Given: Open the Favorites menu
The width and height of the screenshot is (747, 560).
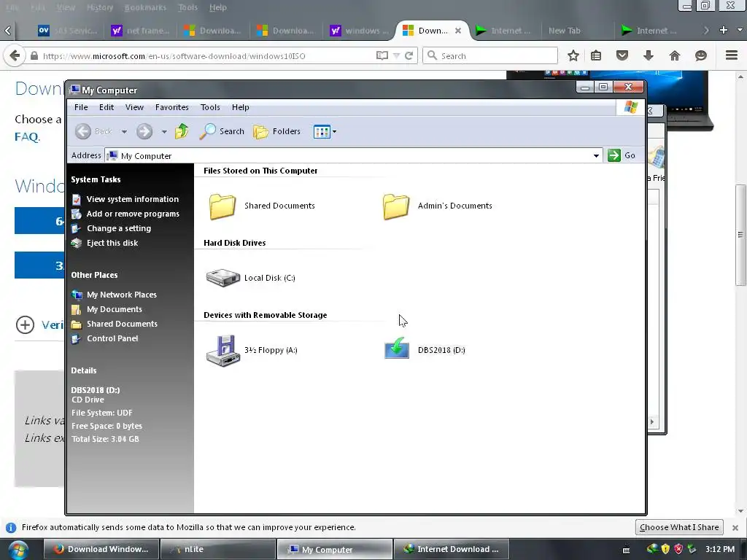Looking at the screenshot, I should (x=172, y=107).
